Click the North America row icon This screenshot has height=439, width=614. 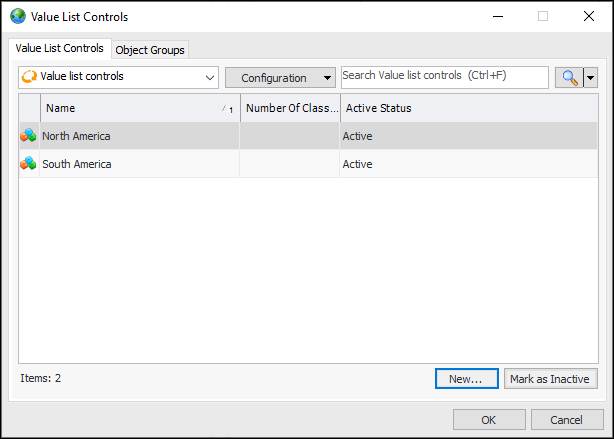[28, 136]
